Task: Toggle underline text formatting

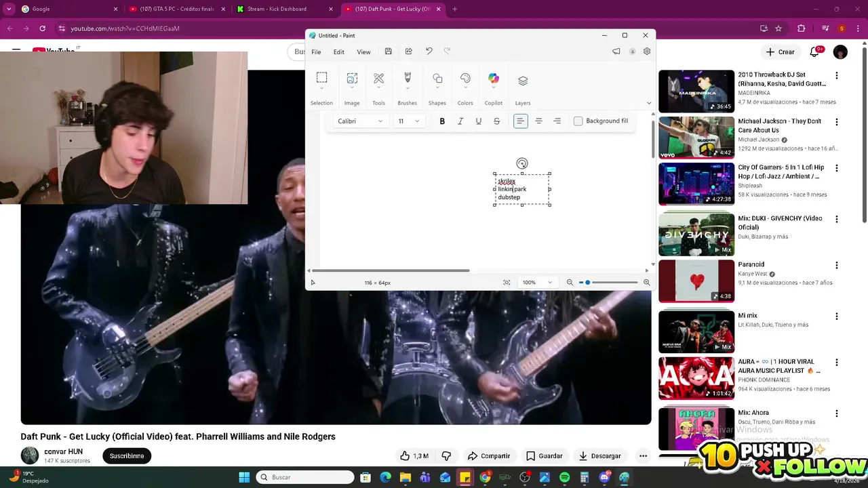Action: 479,121
